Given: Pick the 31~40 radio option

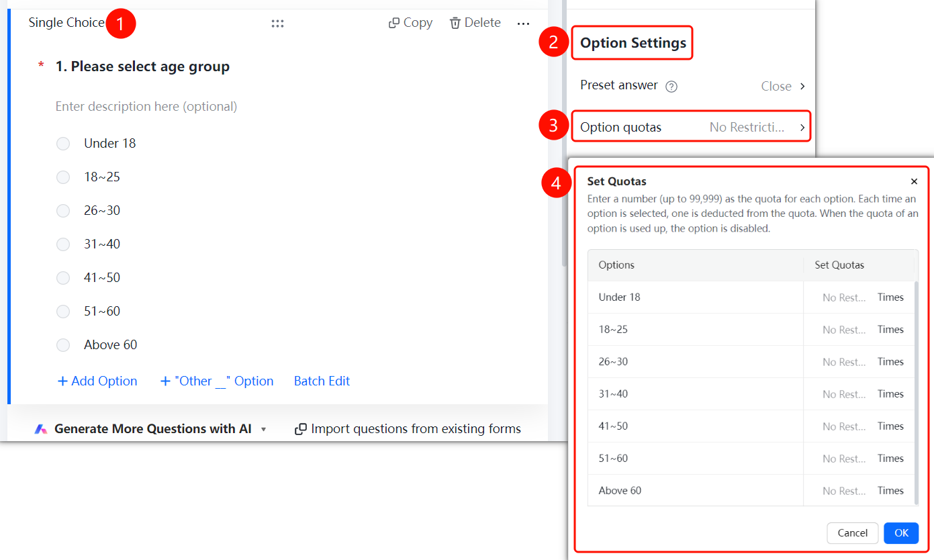Looking at the screenshot, I should coord(63,244).
